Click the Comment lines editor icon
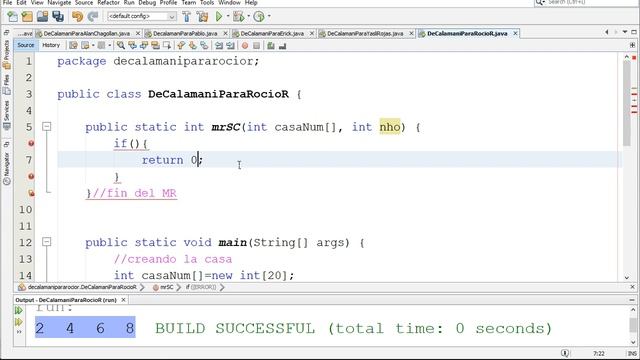 [x=271, y=45]
